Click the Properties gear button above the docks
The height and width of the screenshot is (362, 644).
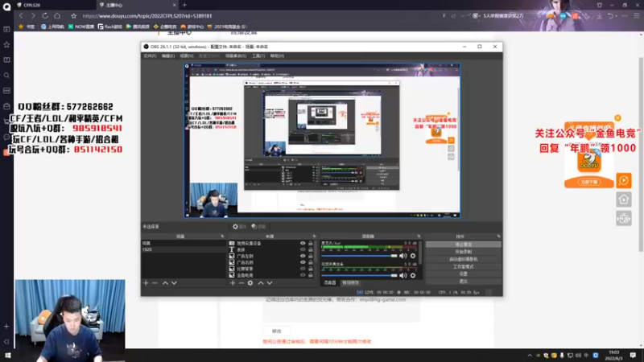point(239,227)
